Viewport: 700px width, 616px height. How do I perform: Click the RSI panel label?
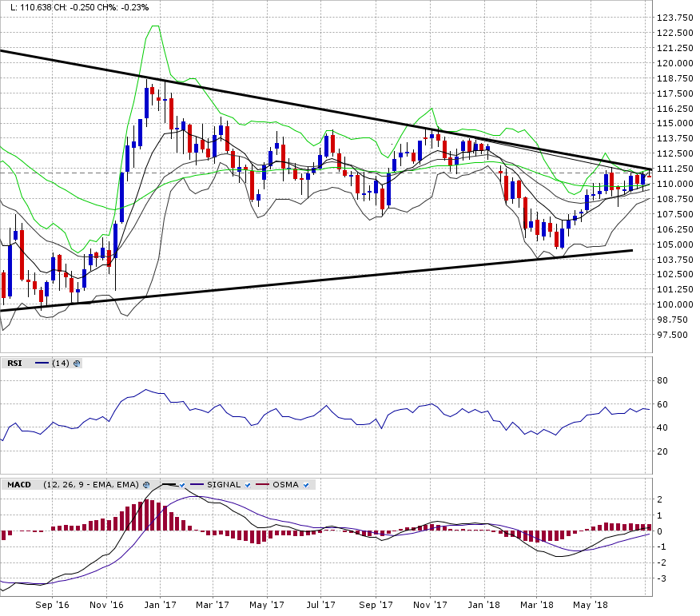click(14, 364)
